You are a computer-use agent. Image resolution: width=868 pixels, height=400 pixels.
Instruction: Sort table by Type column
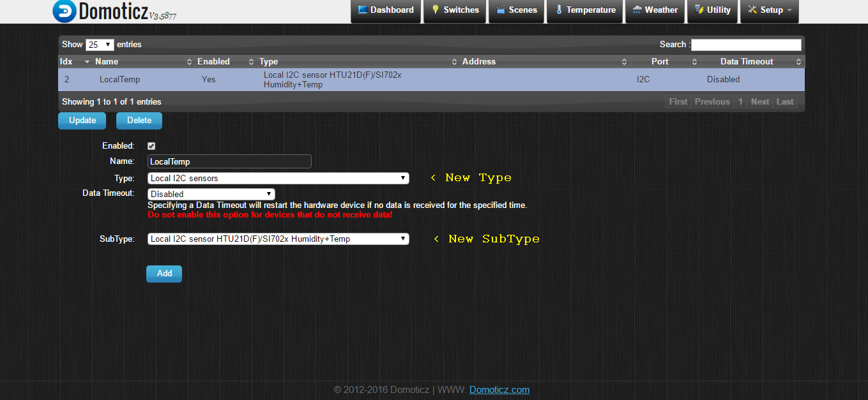[x=358, y=62]
